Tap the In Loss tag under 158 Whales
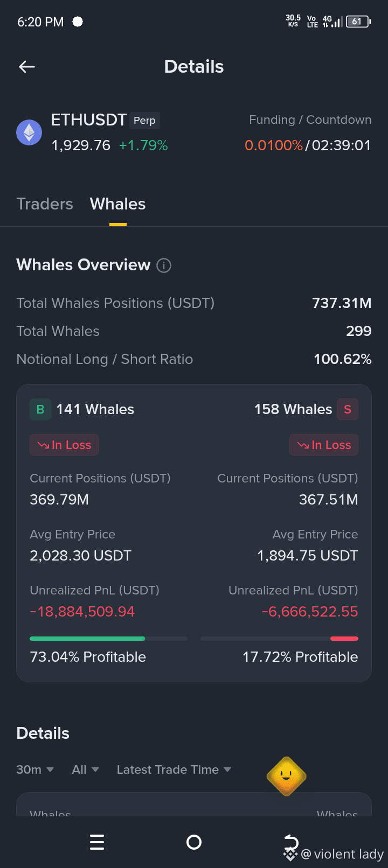The height and width of the screenshot is (868, 388). coord(324,445)
